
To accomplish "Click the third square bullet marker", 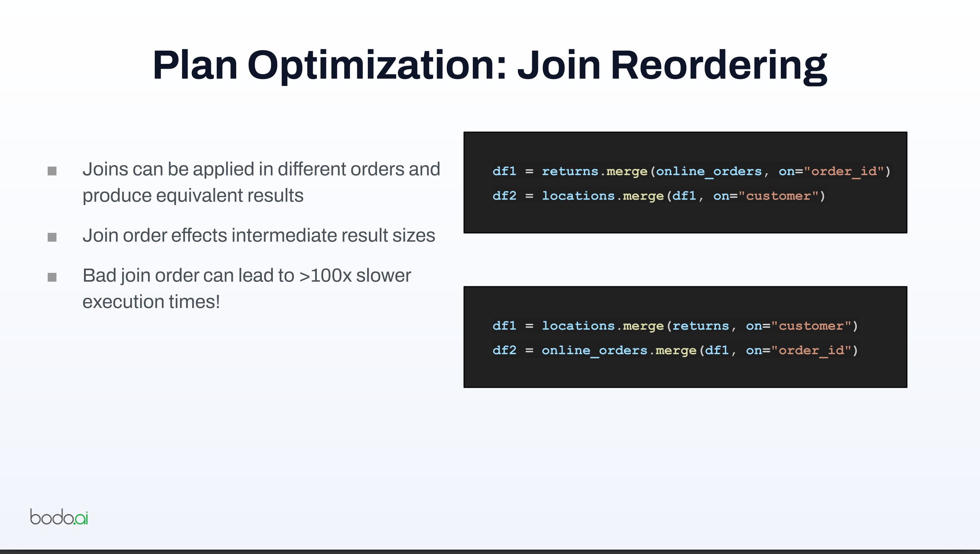I will click(52, 277).
